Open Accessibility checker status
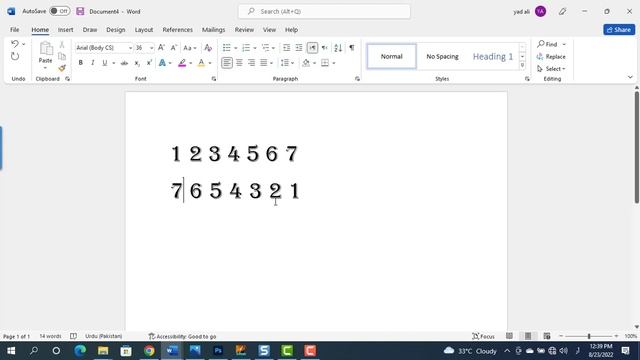 (x=182, y=336)
